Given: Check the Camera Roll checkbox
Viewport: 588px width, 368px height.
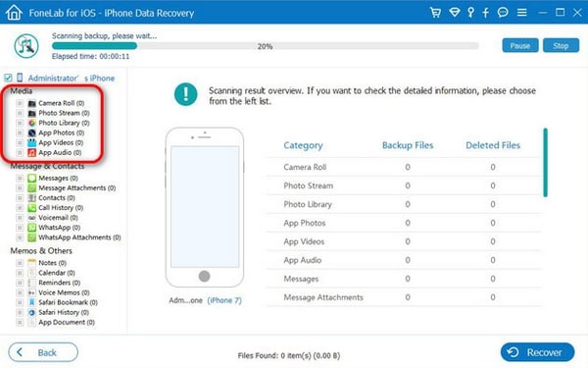Looking at the screenshot, I should pos(20,103).
